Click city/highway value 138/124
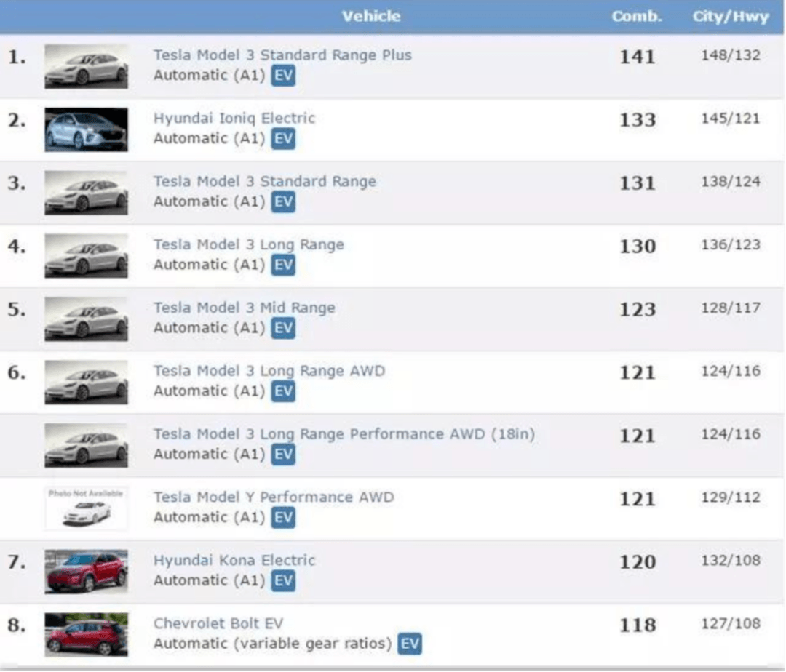The width and height of the screenshot is (786, 672). tap(731, 181)
